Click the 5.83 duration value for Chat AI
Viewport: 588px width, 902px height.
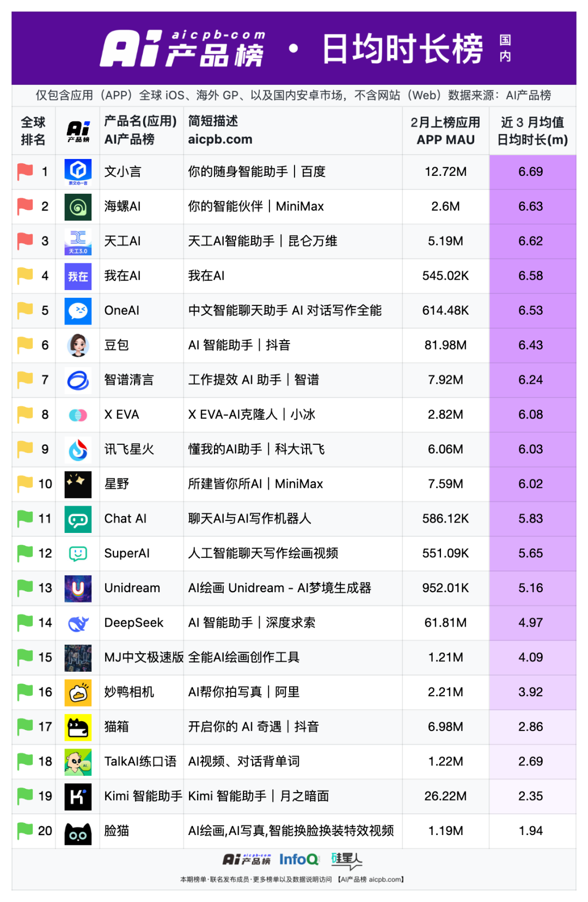tap(531, 519)
